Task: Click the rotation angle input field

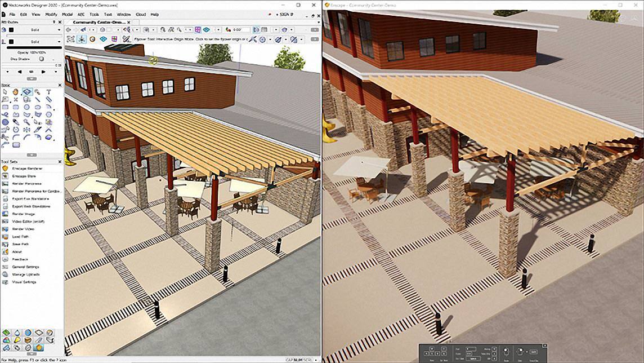Action: pos(239,30)
